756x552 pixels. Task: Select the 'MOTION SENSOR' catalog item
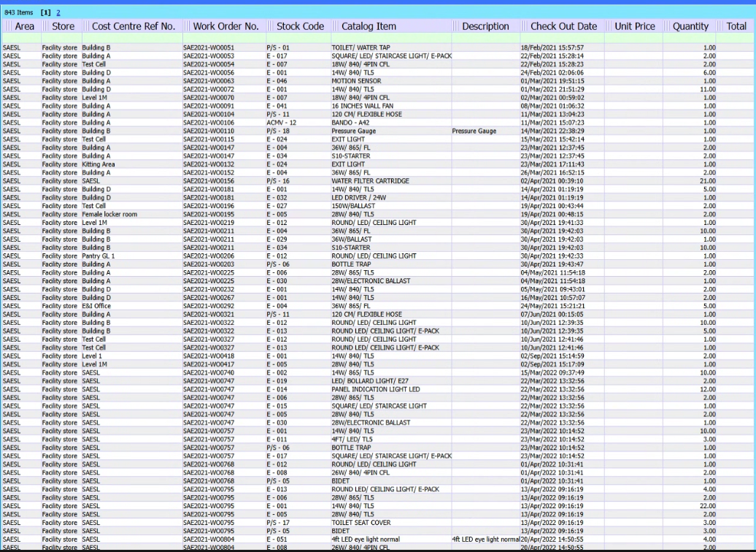click(x=356, y=81)
